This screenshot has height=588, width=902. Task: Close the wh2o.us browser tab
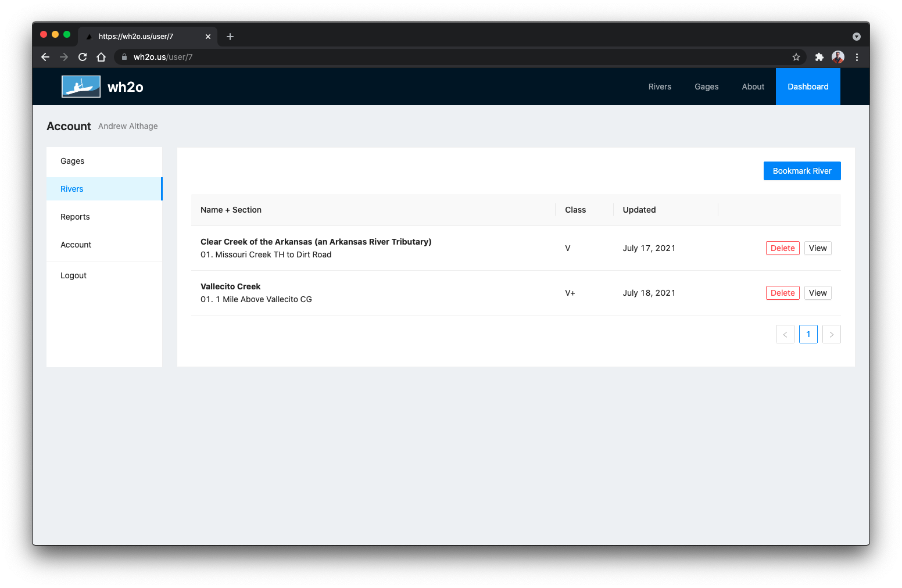(208, 37)
